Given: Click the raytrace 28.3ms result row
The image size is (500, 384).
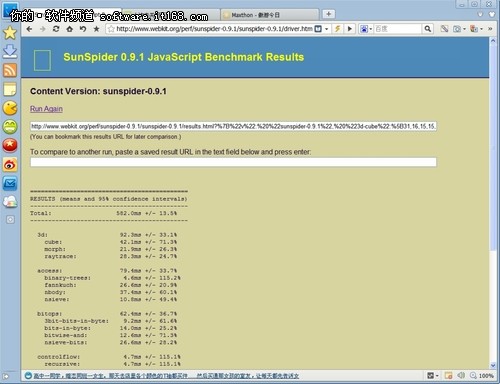Looking at the screenshot, I should click(111, 257).
